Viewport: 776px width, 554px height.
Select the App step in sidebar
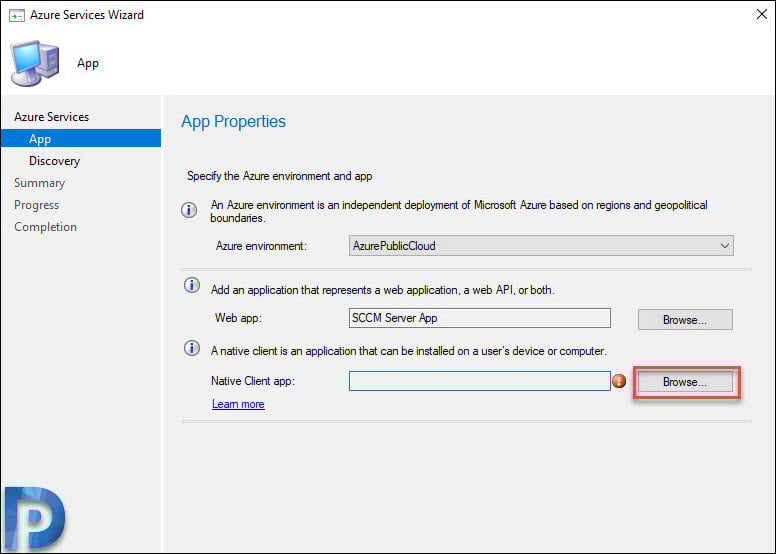(x=81, y=139)
